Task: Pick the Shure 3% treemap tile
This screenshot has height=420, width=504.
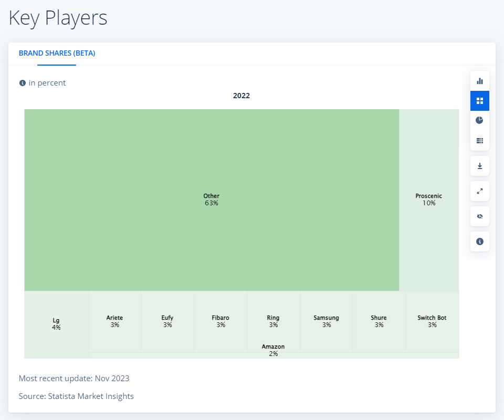Action: pyautogui.click(x=379, y=321)
